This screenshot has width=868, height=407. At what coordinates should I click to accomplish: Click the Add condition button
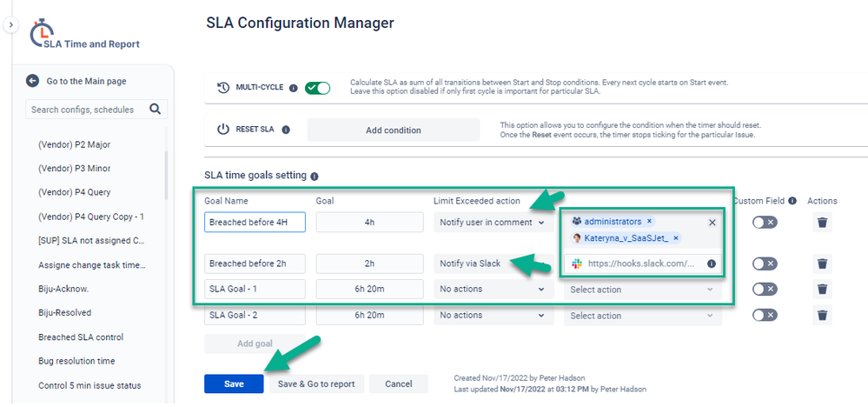pyautogui.click(x=393, y=130)
